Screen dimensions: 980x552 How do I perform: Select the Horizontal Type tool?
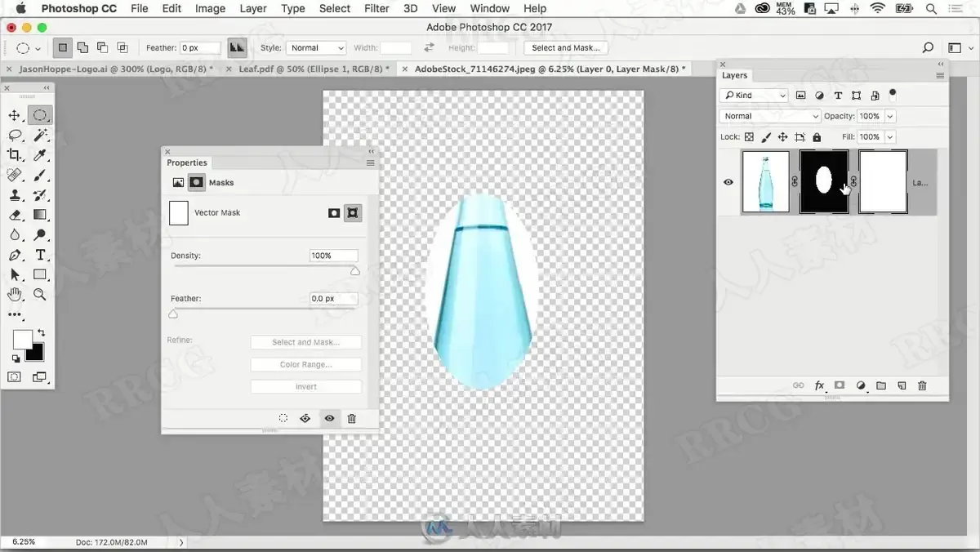coord(39,255)
